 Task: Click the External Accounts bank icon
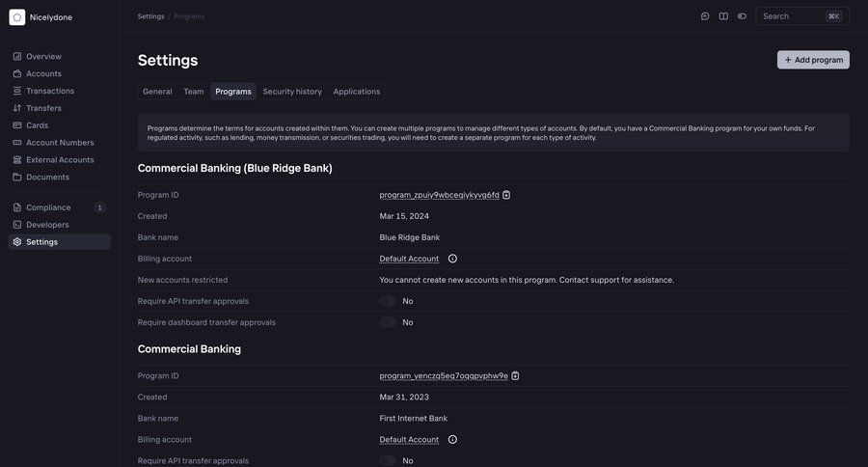point(17,159)
